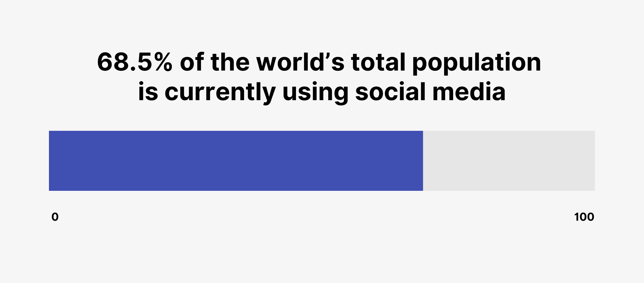
Task: Click the gray unfilled portion of the bar
Action: [509, 161]
